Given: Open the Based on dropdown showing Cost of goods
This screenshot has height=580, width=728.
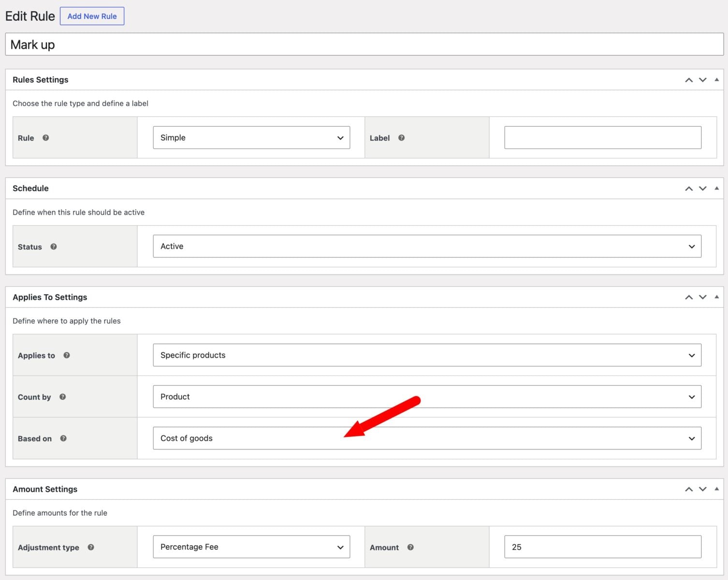Looking at the screenshot, I should 427,438.
